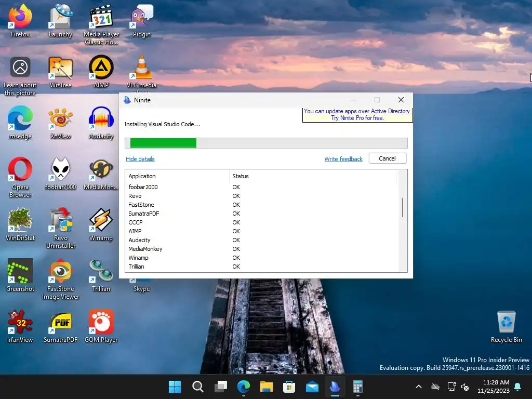Image resolution: width=532 pixels, height=399 pixels.
Task: Select the AIMP desktop icon
Action: tap(101, 71)
